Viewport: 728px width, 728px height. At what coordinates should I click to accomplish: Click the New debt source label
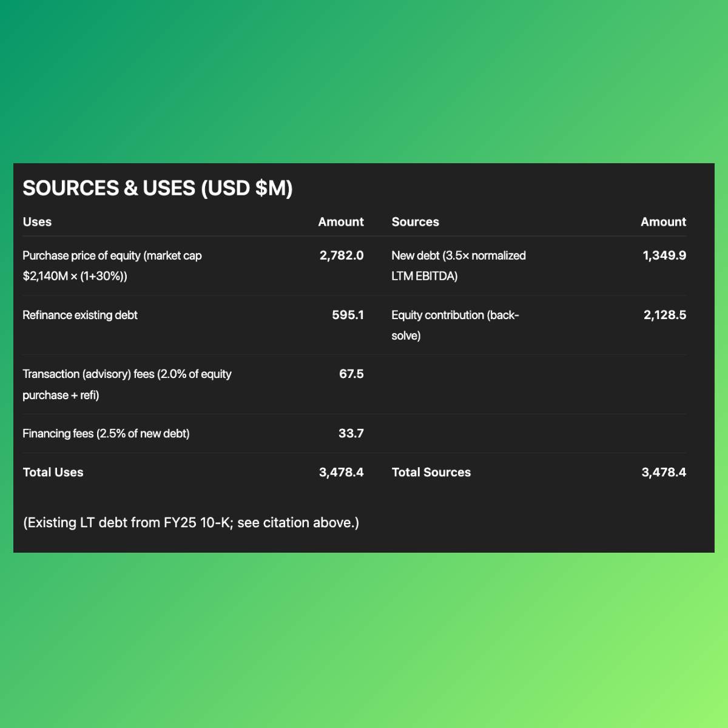tap(458, 266)
